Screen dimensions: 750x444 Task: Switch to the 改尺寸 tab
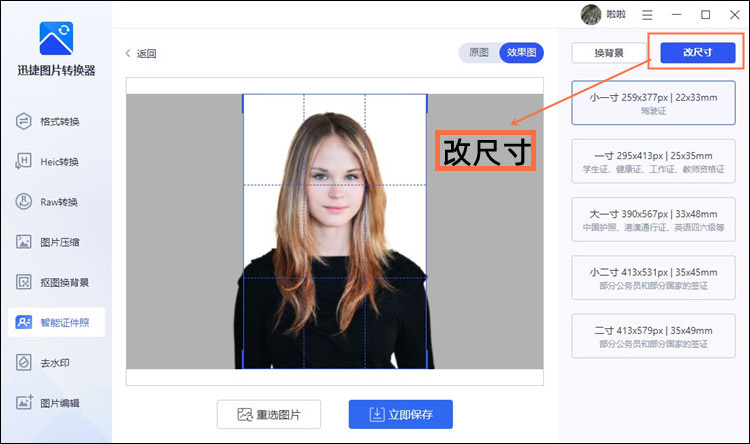[x=697, y=53]
